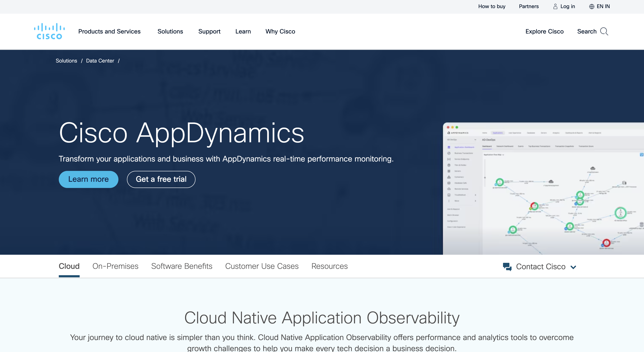Screen dimensions: 644x352
Task: Open the Resources tab
Action: pyautogui.click(x=329, y=266)
